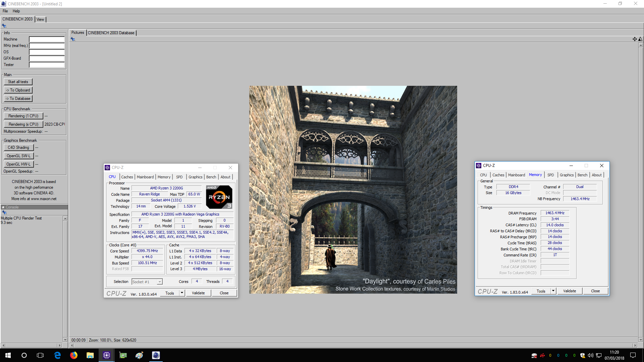Screen dimensions: 644x362
Task: Click the network tray icon
Action: click(x=599, y=356)
